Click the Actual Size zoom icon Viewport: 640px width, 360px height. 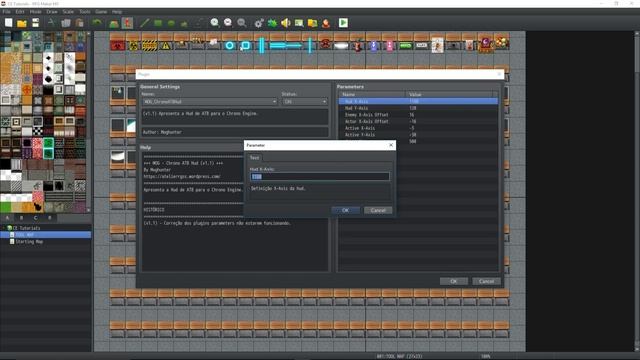242,23
